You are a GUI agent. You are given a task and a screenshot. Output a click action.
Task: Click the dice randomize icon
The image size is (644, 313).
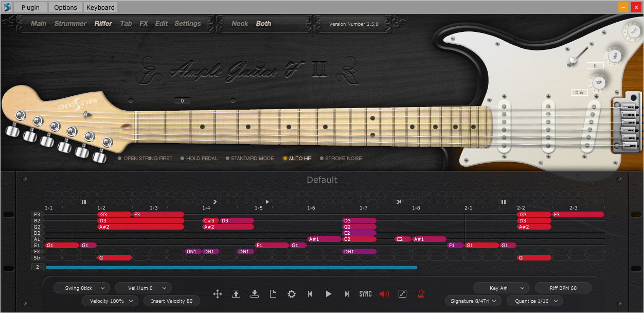tap(403, 294)
